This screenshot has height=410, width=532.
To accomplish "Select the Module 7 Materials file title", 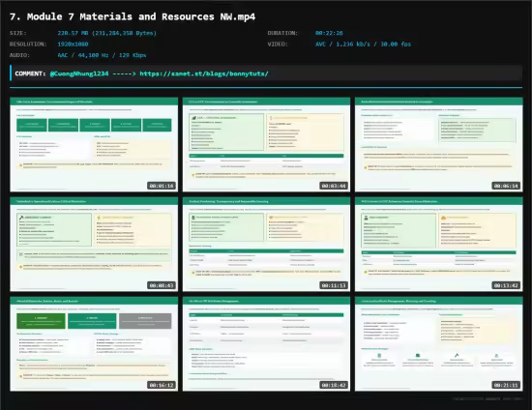I will (133, 16).
